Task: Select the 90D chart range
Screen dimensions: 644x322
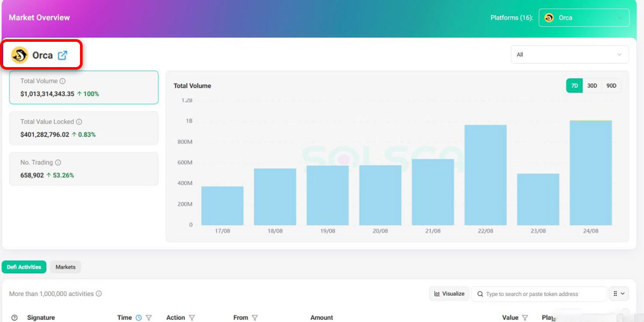Action: click(611, 86)
